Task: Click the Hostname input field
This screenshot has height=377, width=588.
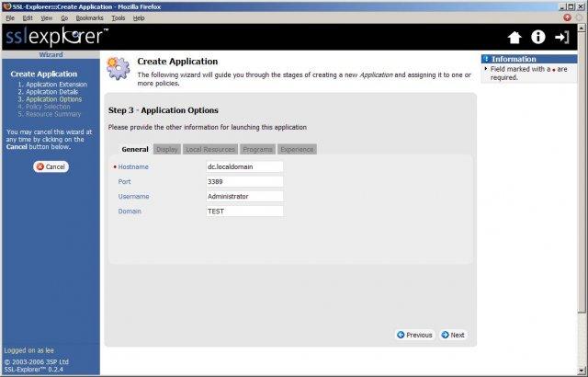Action: pyautogui.click(x=244, y=166)
